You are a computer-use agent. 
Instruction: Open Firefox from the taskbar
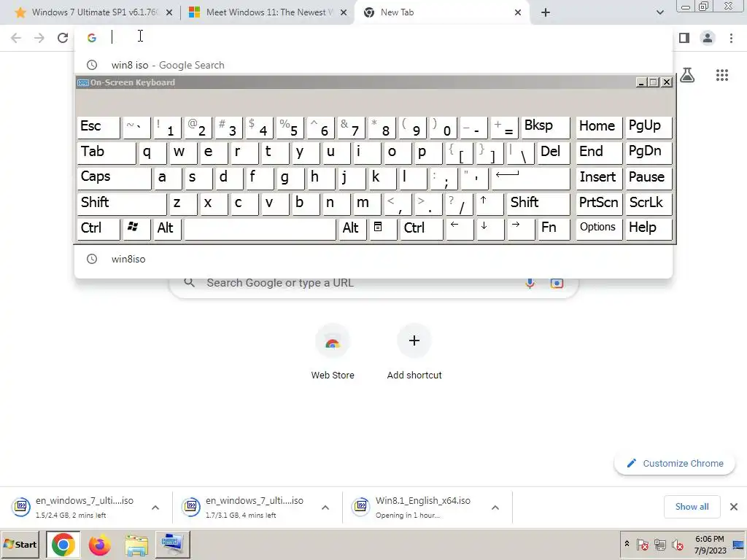(99, 545)
